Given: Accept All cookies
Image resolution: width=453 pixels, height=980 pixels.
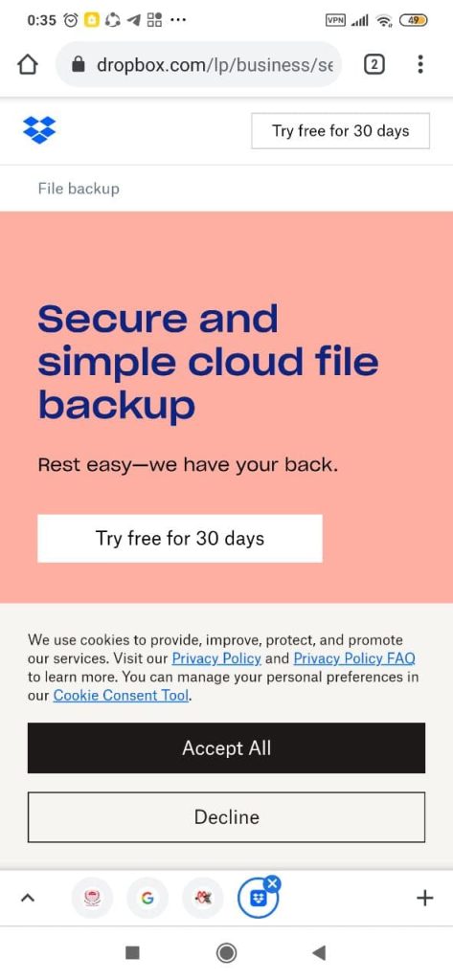Looking at the screenshot, I should click(226, 748).
